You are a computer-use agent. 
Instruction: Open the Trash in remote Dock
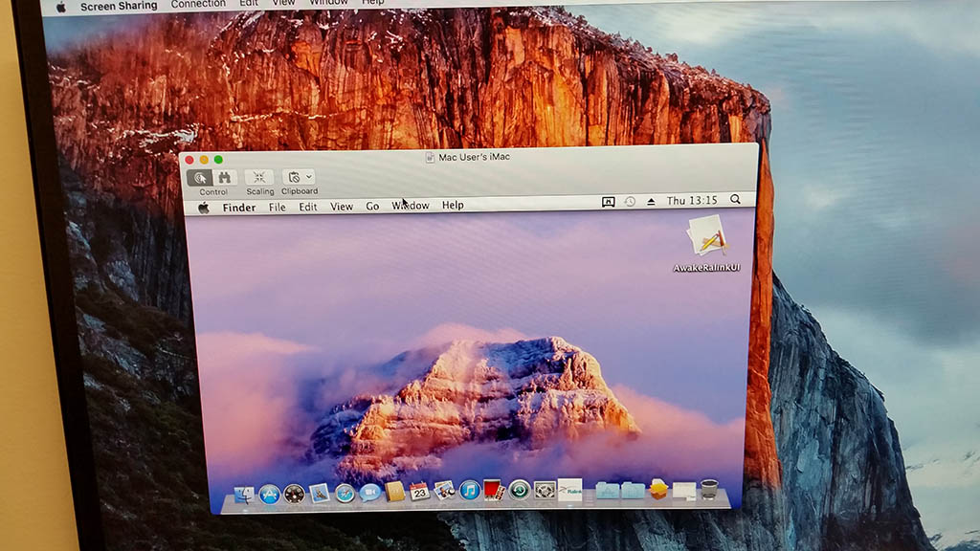coord(709,489)
